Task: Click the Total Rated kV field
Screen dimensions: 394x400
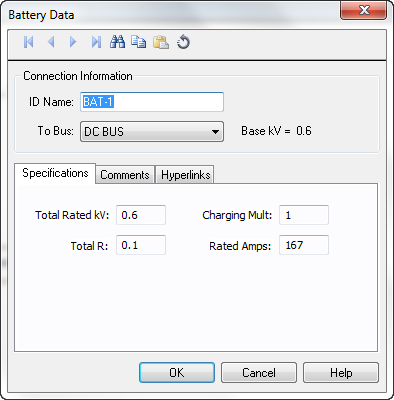Action: [141, 215]
